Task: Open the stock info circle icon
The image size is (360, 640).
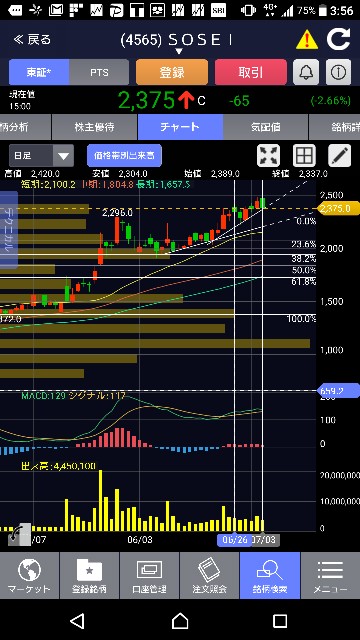Action: point(338,72)
